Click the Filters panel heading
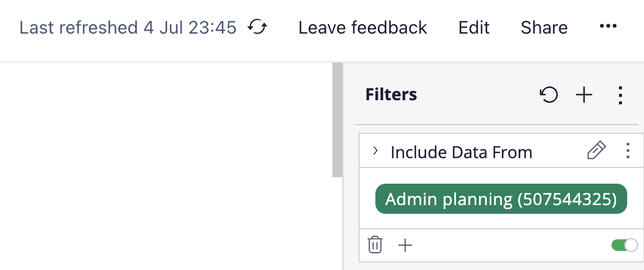 391,94
